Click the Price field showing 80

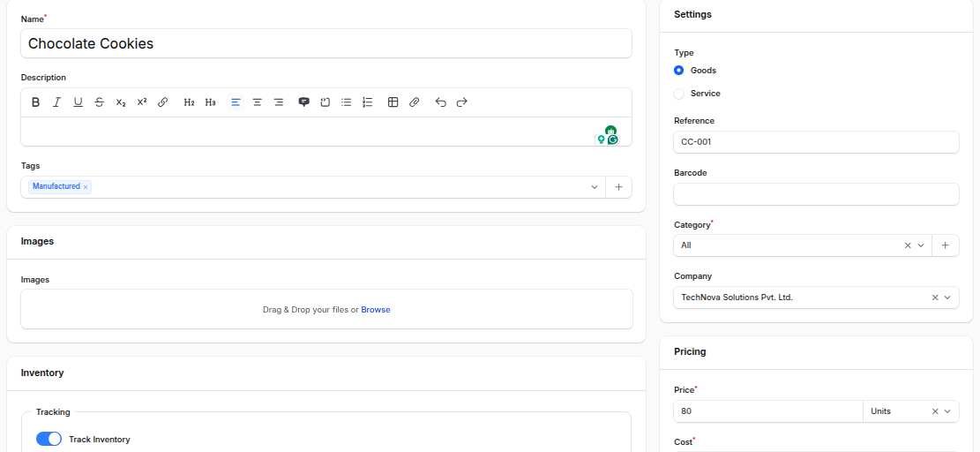point(768,411)
